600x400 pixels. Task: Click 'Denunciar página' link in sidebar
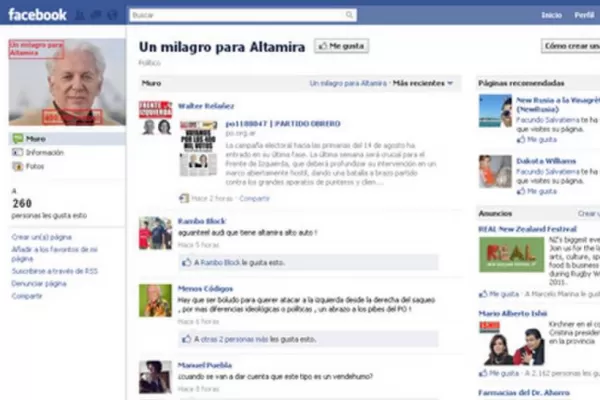pos(40,283)
